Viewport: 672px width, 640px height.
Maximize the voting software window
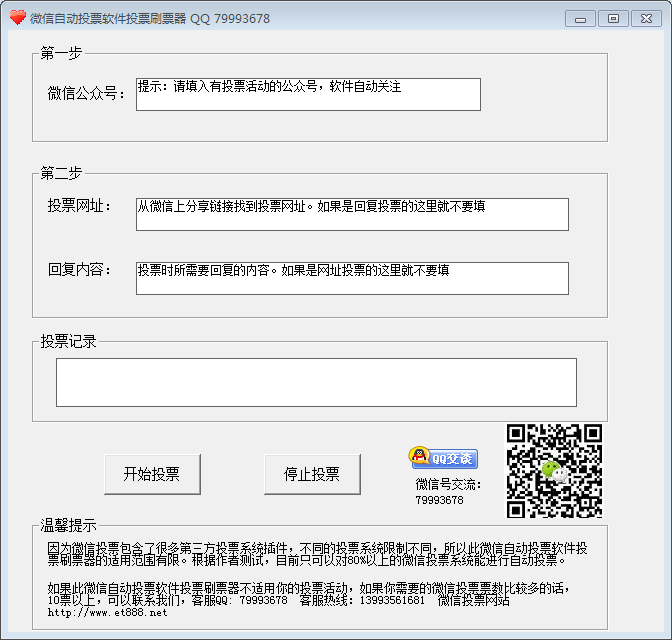coord(613,19)
